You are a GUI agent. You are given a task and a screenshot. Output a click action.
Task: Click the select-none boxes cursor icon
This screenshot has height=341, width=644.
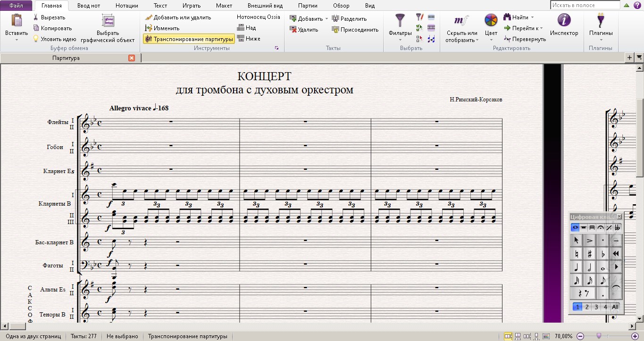419,40
